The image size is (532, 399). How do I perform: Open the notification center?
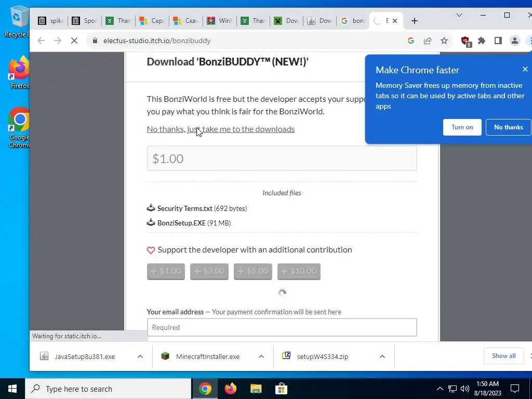pos(515,389)
